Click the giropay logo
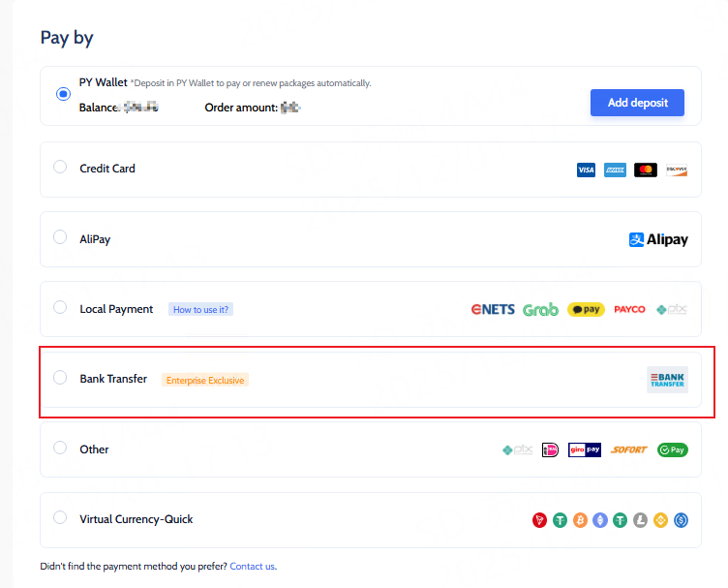 [x=585, y=449]
